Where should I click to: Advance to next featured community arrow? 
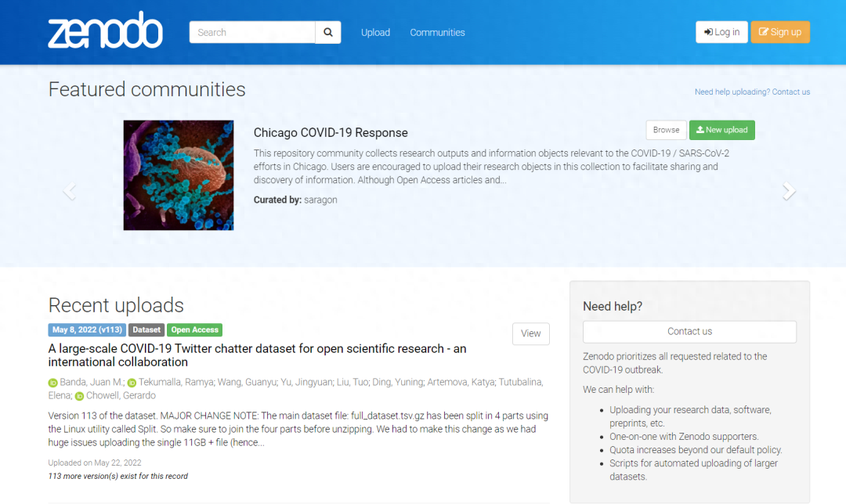789,191
